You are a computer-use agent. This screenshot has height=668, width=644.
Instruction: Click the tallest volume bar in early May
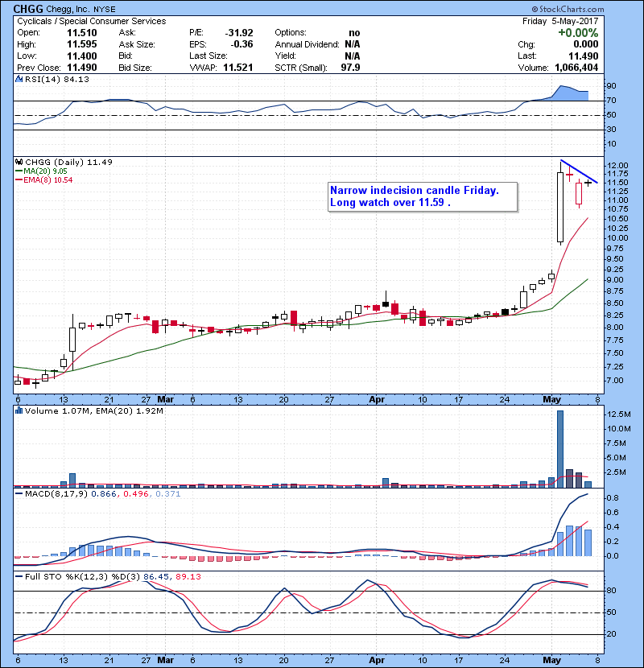pos(560,449)
